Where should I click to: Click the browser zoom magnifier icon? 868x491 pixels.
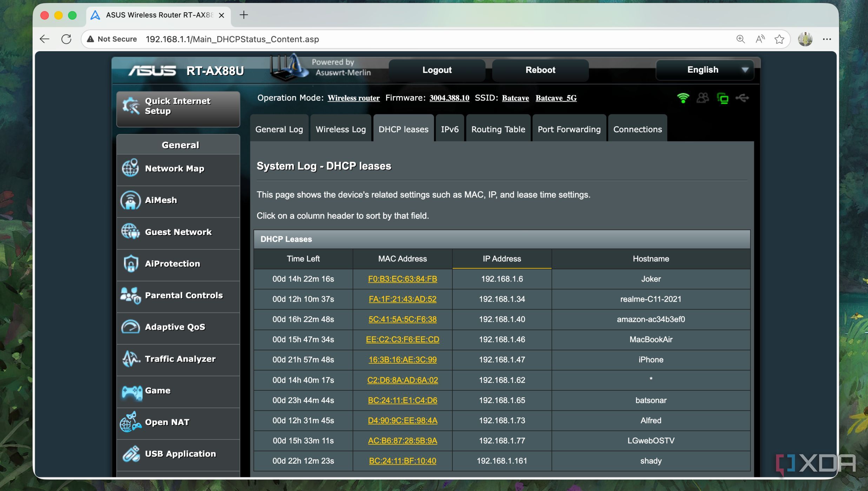(740, 39)
